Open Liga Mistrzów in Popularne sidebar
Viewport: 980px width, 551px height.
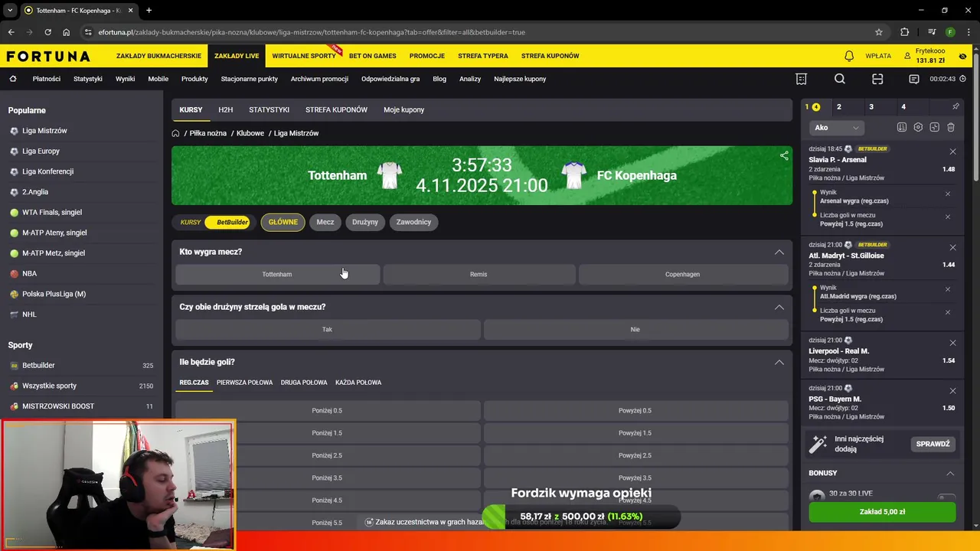coord(44,131)
